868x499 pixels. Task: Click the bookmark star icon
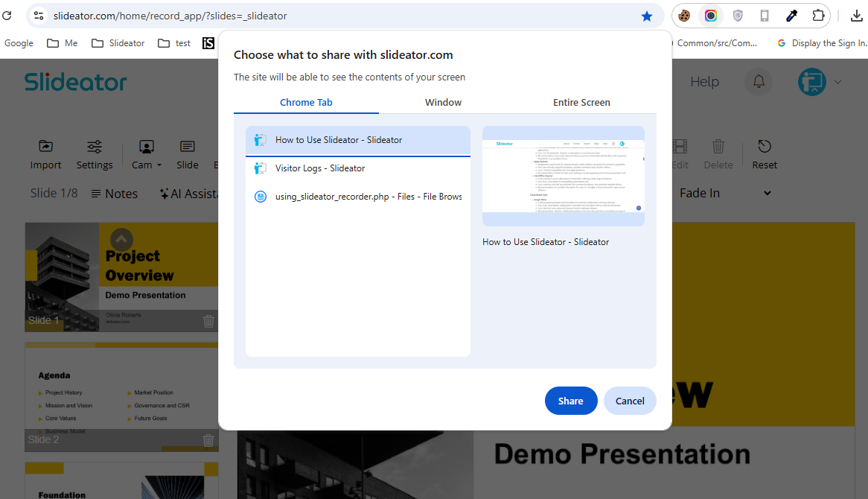(x=647, y=16)
